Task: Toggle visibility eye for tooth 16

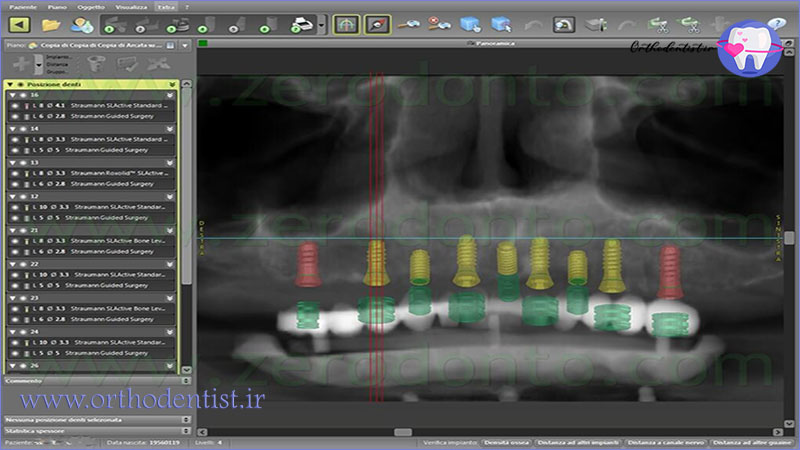Action: 23,95
